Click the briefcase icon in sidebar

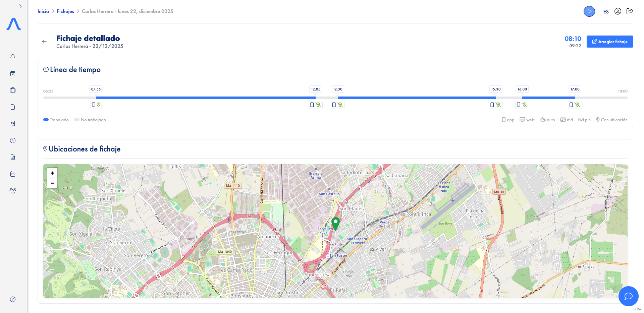pyautogui.click(x=13, y=90)
